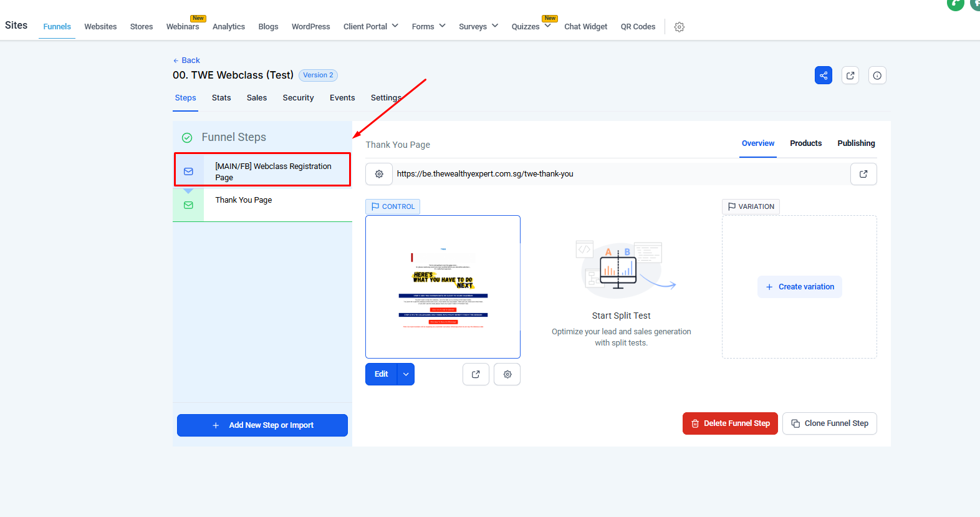
Task: Click the Back link
Action: click(x=186, y=60)
